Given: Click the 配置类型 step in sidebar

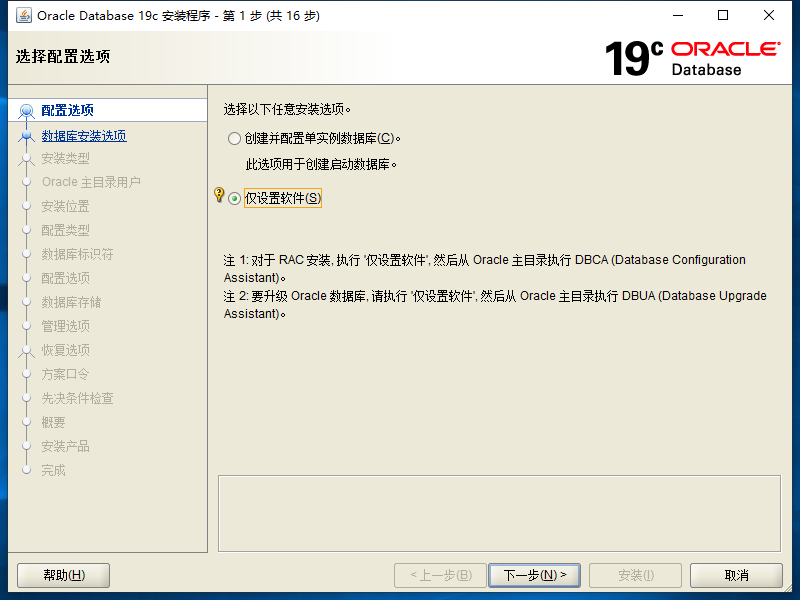Looking at the screenshot, I should click(65, 230).
